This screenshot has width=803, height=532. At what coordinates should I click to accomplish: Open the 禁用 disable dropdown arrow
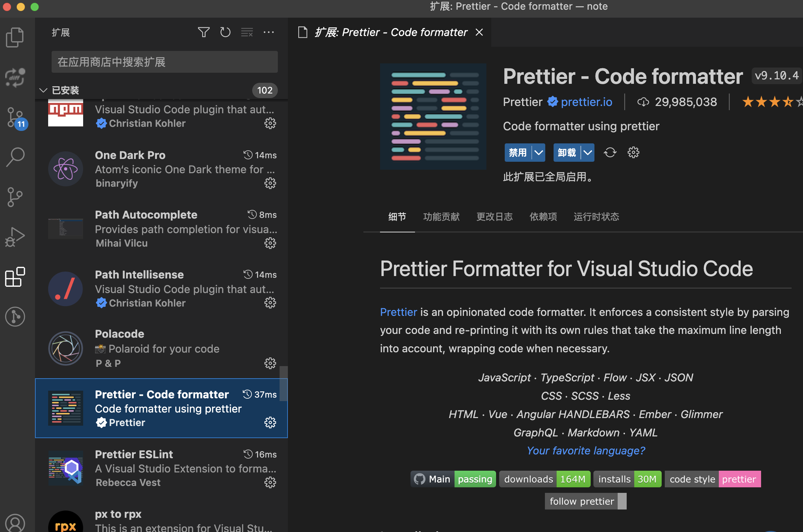coord(539,152)
